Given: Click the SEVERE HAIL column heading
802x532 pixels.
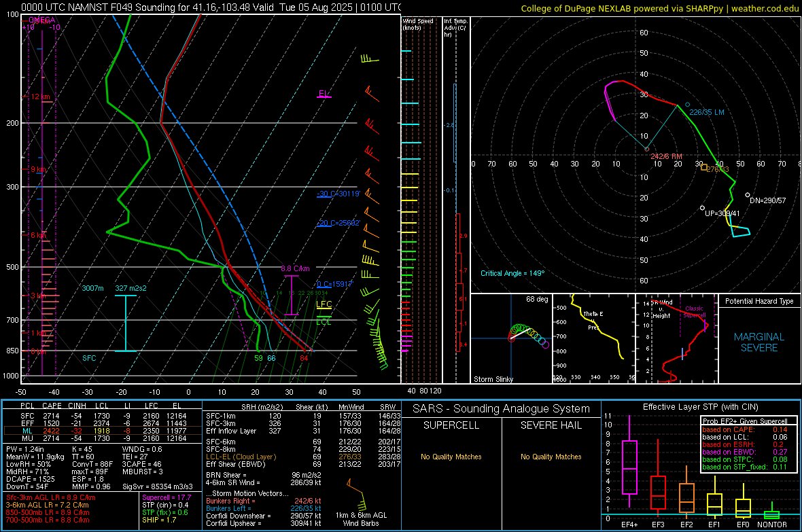Looking at the screenshot, I should pyautogui.click(x=551, y=425).
